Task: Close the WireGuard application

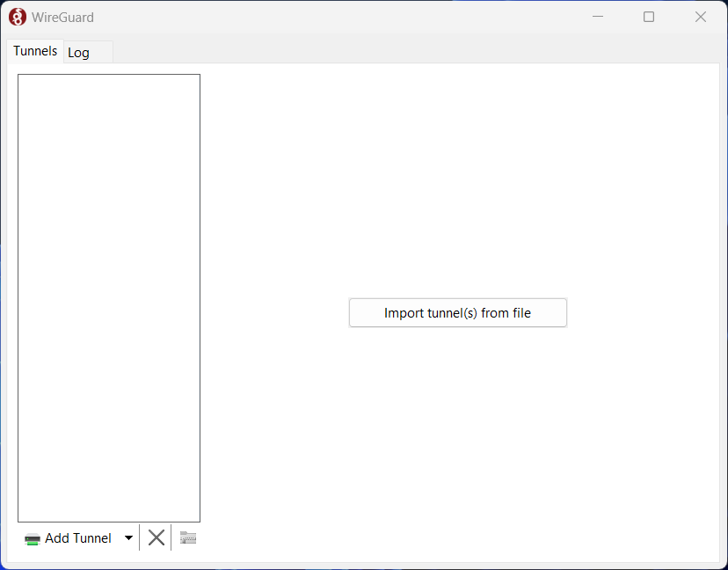Action: [x=700, y=16]
